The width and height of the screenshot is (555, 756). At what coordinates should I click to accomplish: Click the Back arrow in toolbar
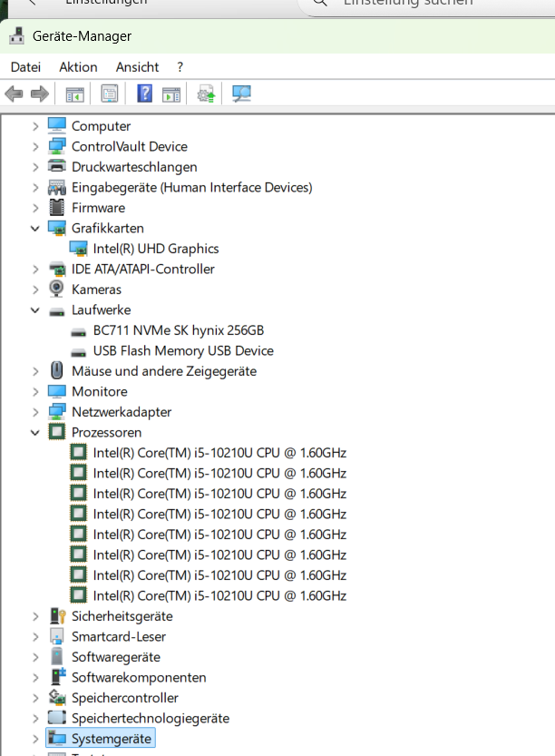point(14,93)
